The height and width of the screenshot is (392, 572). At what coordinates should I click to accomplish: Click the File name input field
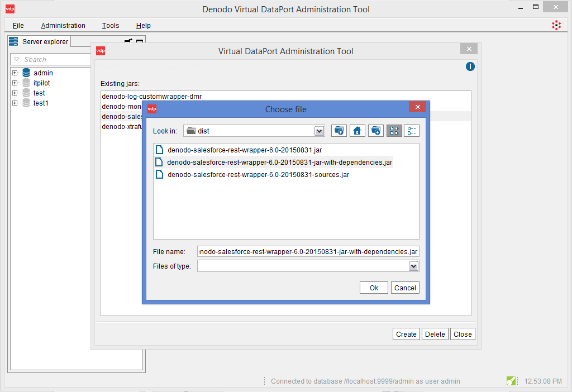coord(308,252)
